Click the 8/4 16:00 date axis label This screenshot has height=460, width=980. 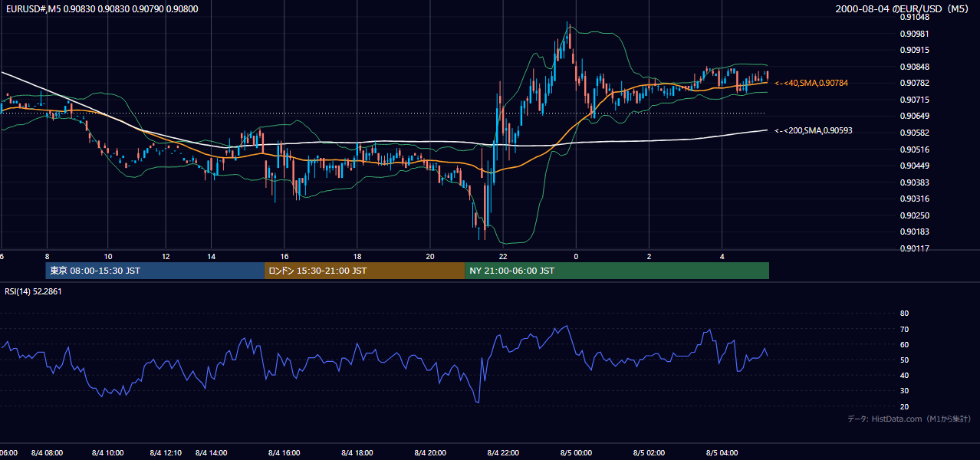click(x=284, y=453)
